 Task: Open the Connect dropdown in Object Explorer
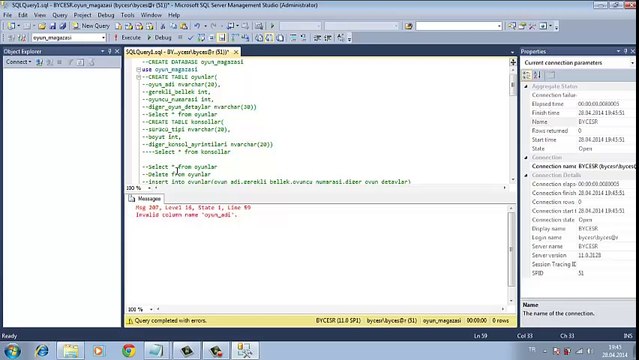(x=18, y=62)
